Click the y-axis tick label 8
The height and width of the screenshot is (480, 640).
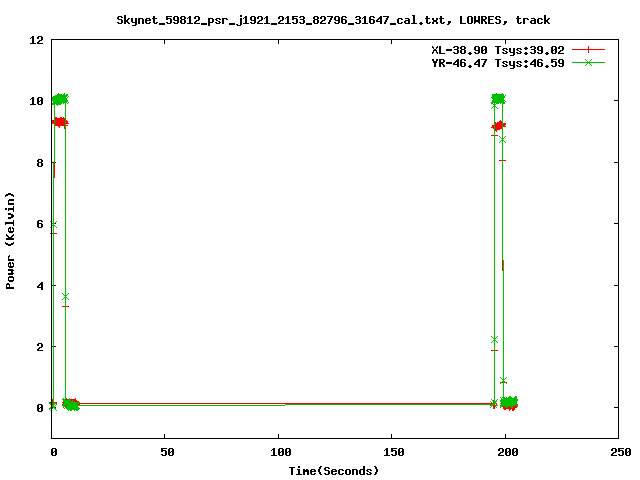(x=40, y=163)
